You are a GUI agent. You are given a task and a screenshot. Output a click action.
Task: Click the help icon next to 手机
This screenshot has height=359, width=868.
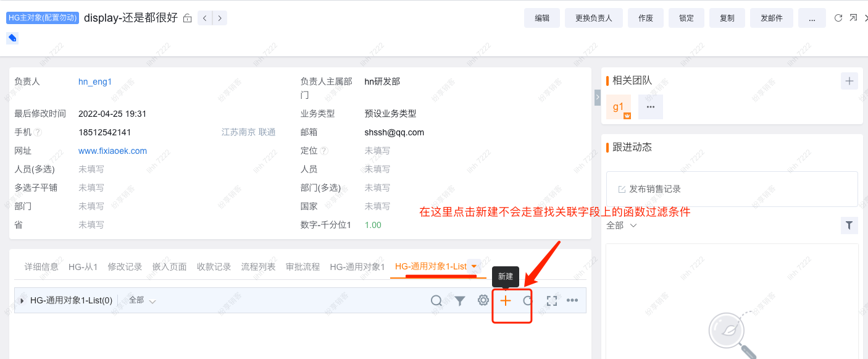click(38, 132)
